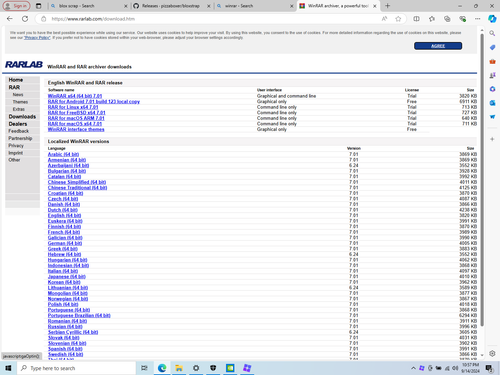Open the Windows Start menu
The width and height of the screenshot is (500, 375).
(x=8, y=368)
